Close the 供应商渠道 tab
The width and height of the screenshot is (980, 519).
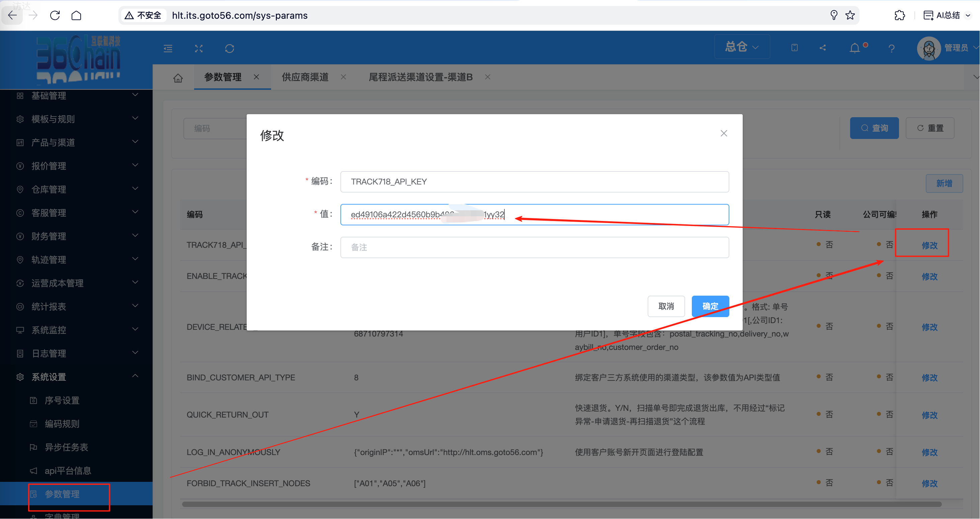coord(343,77)
